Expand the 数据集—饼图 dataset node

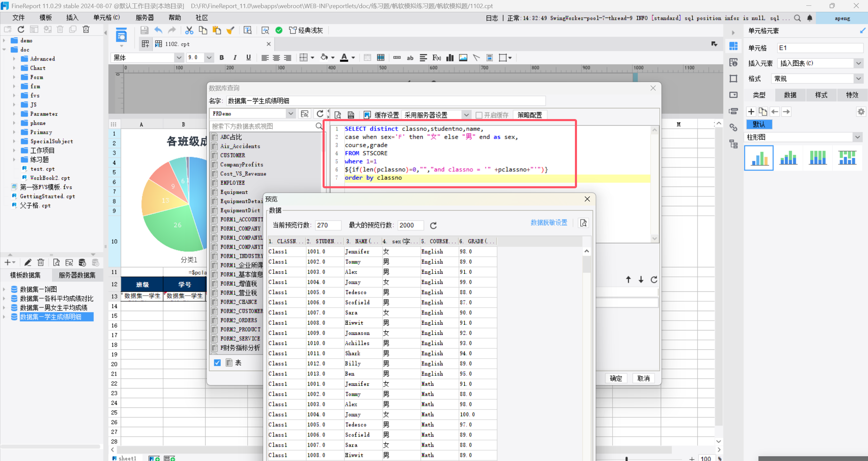coord(4,289)
